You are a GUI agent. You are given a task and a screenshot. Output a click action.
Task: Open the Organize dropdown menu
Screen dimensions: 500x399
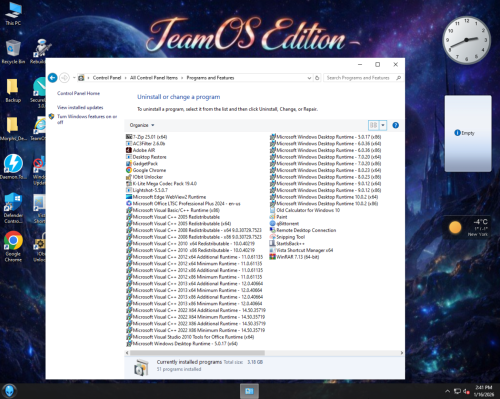click(142, 125)
